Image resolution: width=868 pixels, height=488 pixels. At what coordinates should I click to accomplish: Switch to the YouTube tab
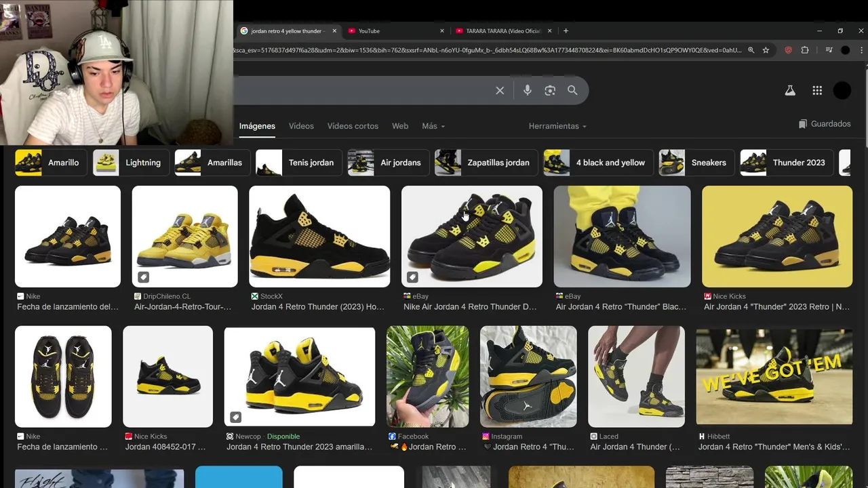pos(396,30)
